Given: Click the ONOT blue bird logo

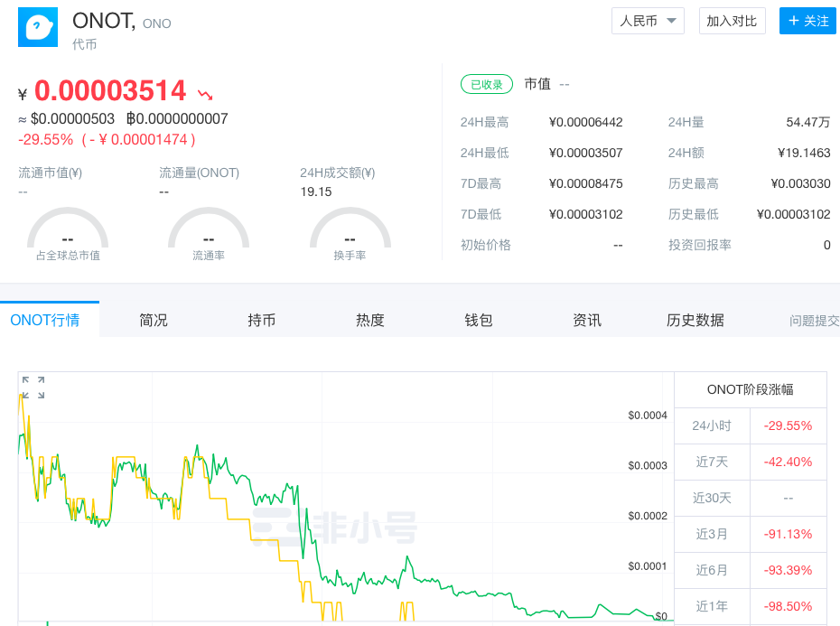Looking at the screenshot, I should 38,27.
